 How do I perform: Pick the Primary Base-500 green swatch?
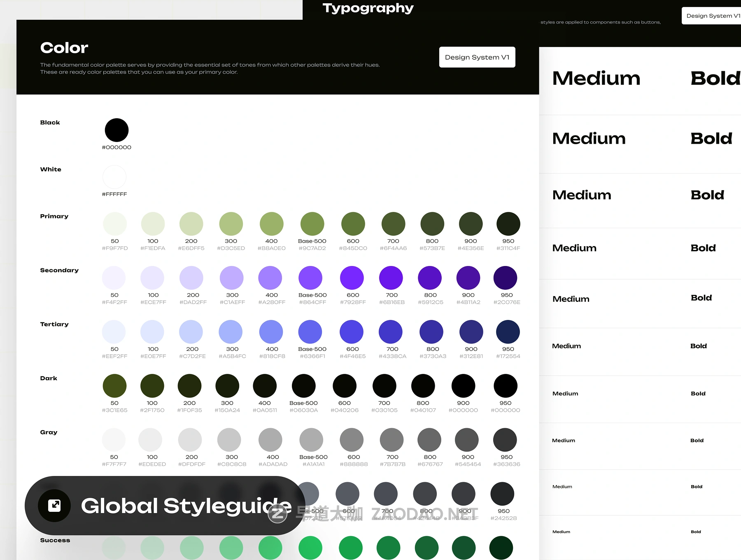tap(312, 224)
